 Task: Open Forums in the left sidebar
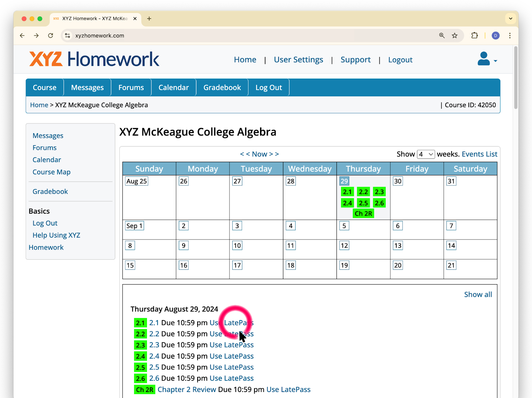(45, 148)
